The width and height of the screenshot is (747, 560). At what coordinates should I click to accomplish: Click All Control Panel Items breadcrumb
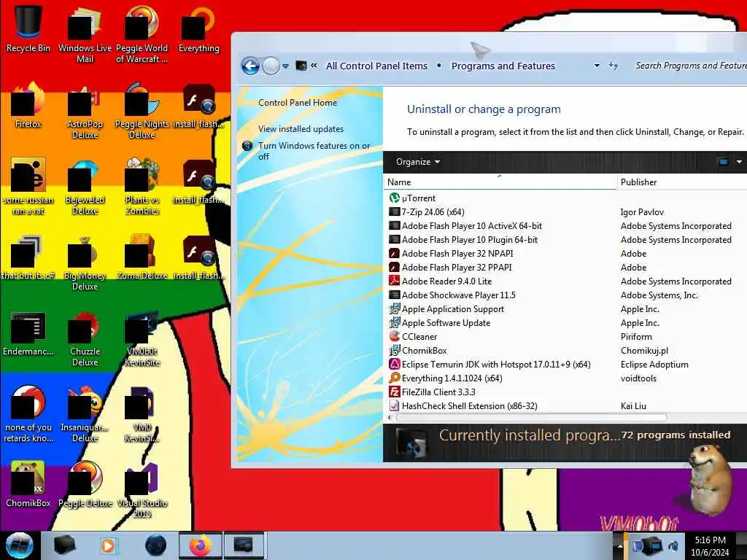[376, 66]
